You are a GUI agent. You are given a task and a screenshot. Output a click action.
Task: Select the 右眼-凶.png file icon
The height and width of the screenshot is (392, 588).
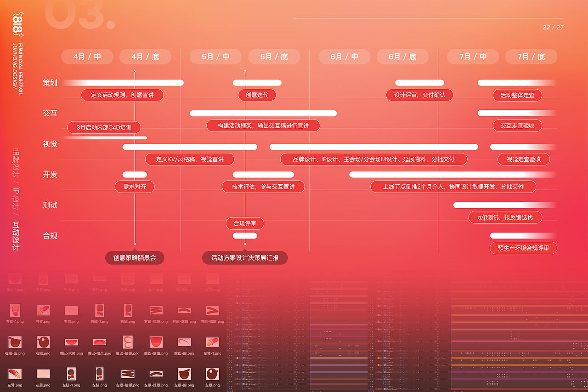[x=15, y=342]
